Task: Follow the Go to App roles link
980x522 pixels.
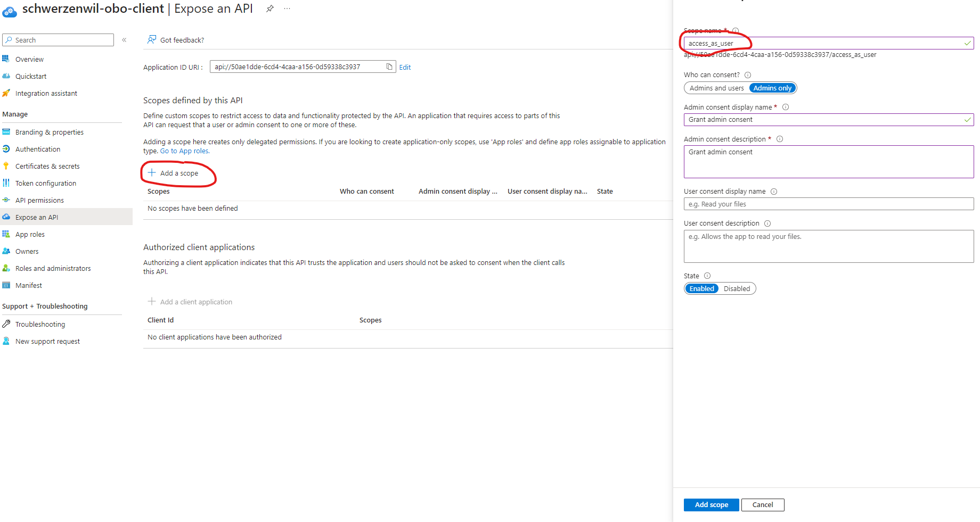Action: pyautogui.click(x=185, y=151)
